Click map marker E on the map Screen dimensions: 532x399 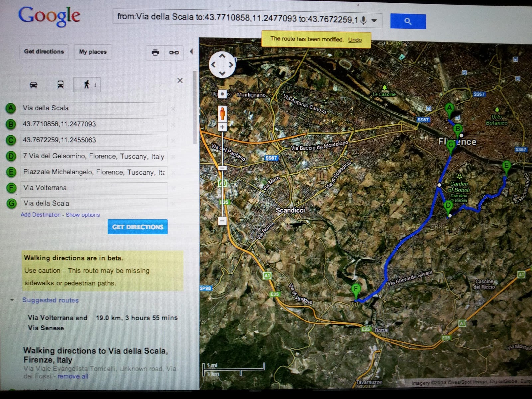pos(506,167)
